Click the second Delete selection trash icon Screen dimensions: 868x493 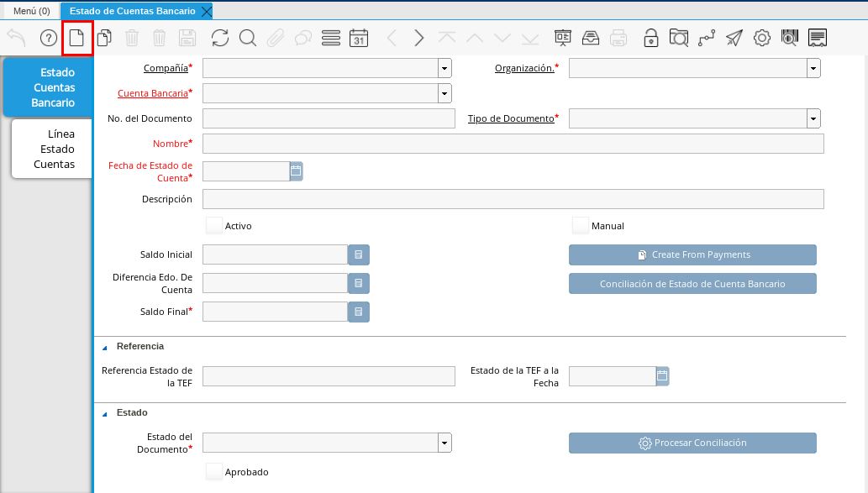coord(160,38)
